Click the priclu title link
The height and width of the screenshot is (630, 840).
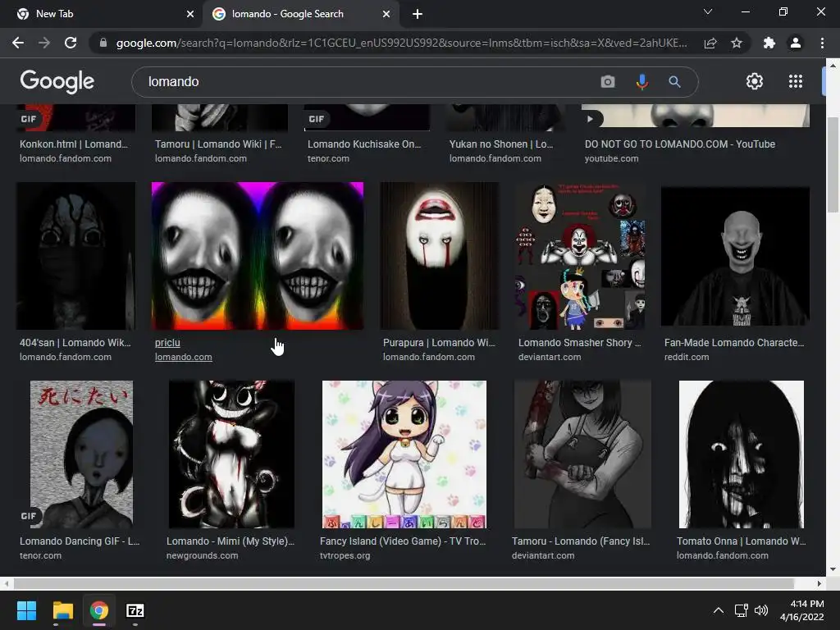click(x=167, y=343)
